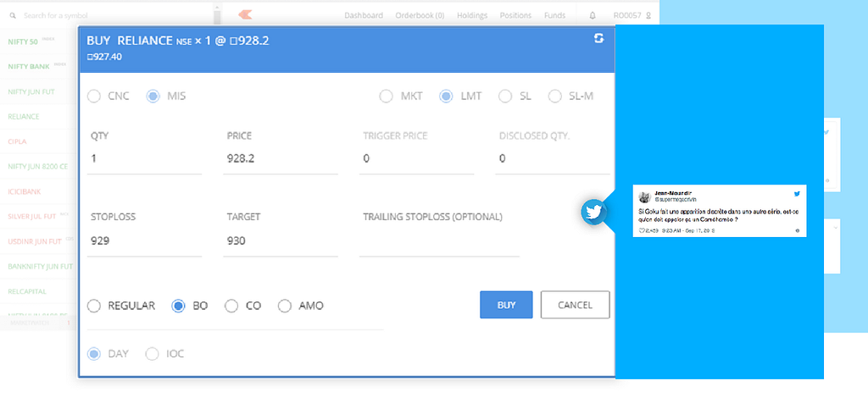The image size is (868, 403).
Task: Choose SL order type
Action: [x=505, y=97]
